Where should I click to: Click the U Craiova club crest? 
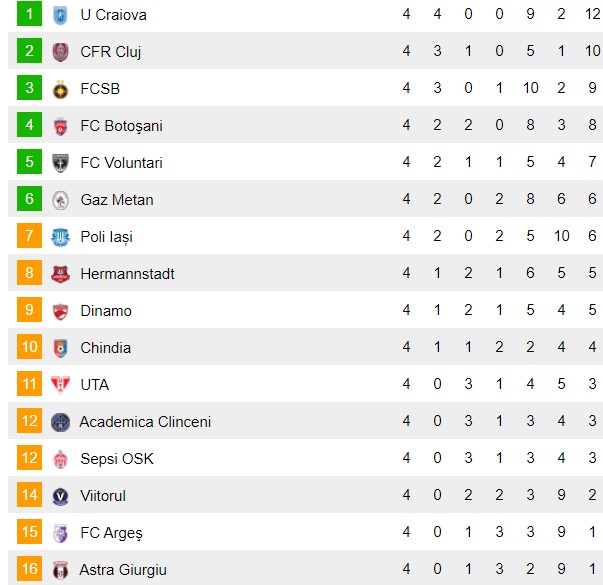point(60,15)
